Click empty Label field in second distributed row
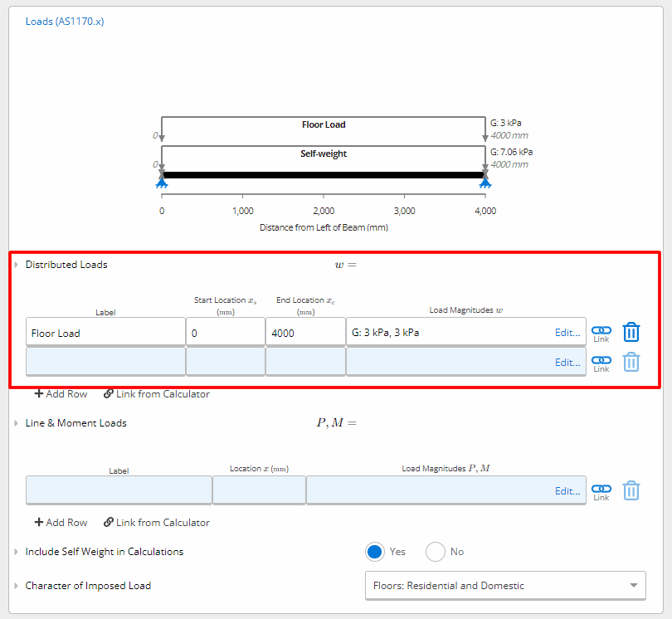 105,363
